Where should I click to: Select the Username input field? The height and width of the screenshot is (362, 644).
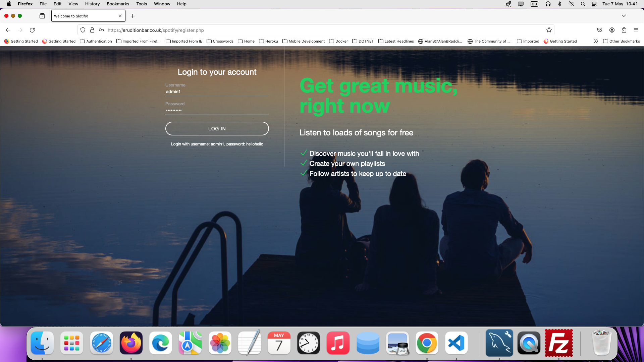point(216,92)
